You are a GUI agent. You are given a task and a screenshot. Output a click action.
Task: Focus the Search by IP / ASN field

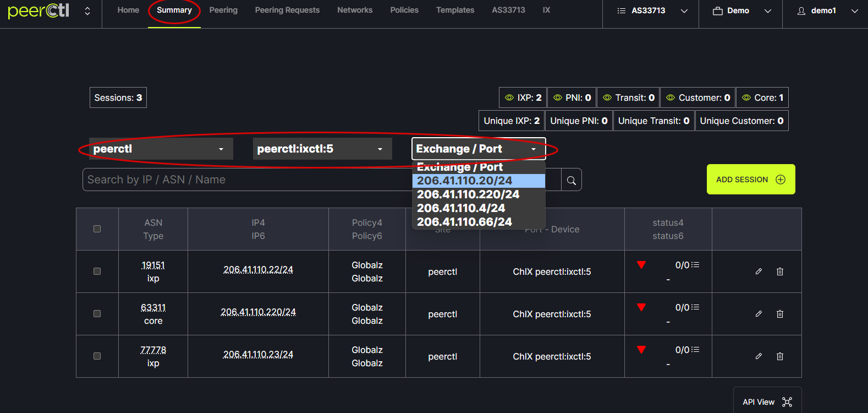click(x=248, y=180)
